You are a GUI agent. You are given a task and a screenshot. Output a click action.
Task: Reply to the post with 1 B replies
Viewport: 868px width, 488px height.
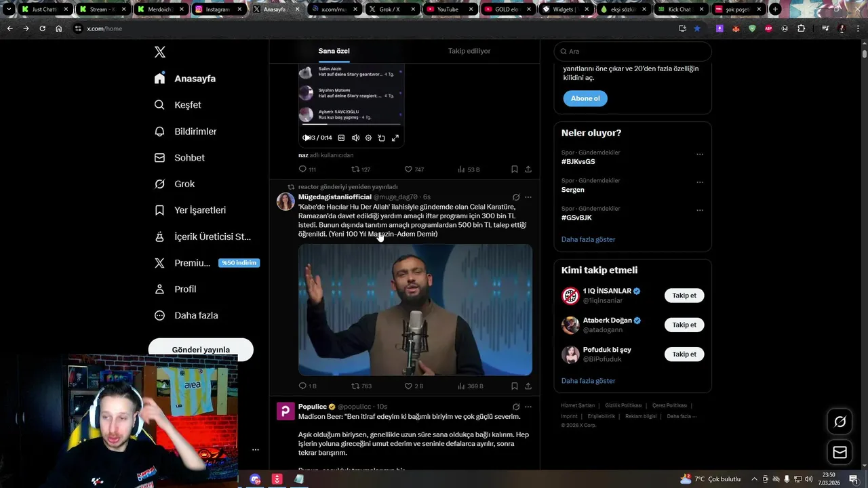coord(307,386)
